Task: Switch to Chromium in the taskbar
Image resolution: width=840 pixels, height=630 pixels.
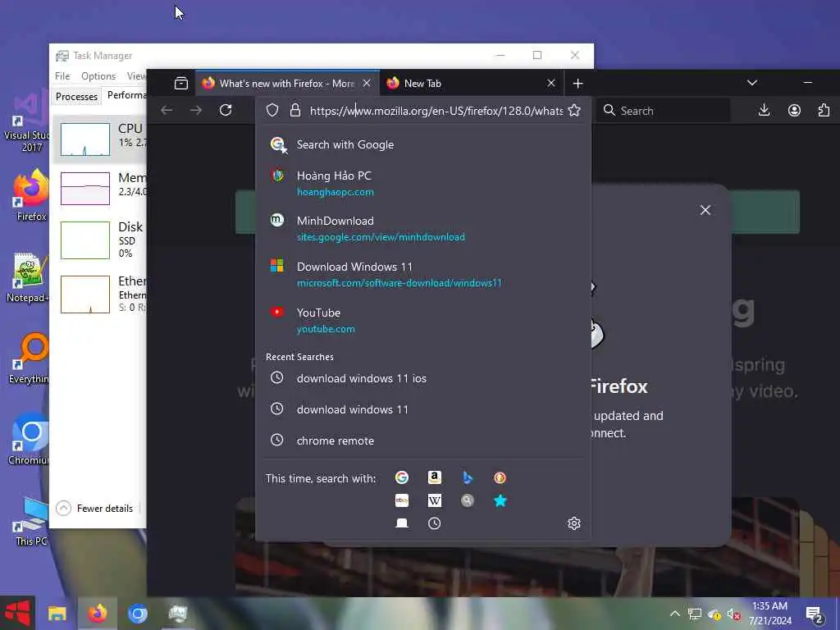Action: point(138,614)
